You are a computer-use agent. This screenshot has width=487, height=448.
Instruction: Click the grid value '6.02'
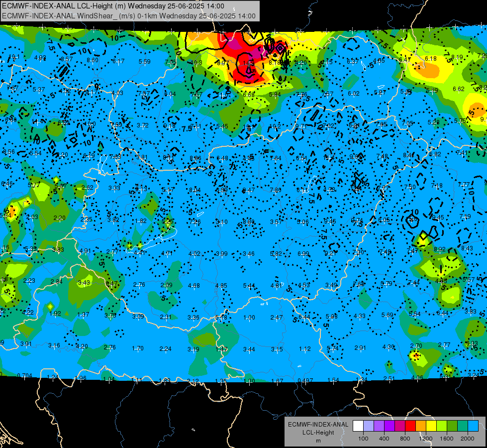(354, 94)
